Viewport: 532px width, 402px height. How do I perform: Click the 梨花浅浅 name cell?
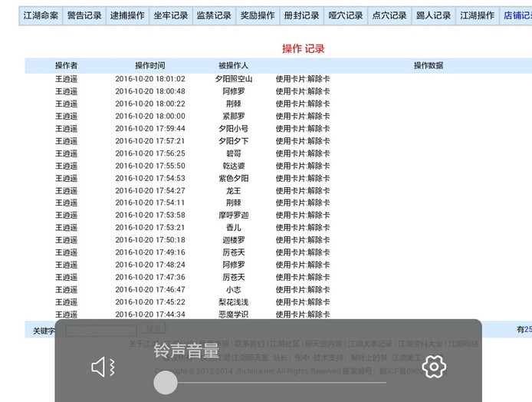pyautogui.click(x=234, y=302)
